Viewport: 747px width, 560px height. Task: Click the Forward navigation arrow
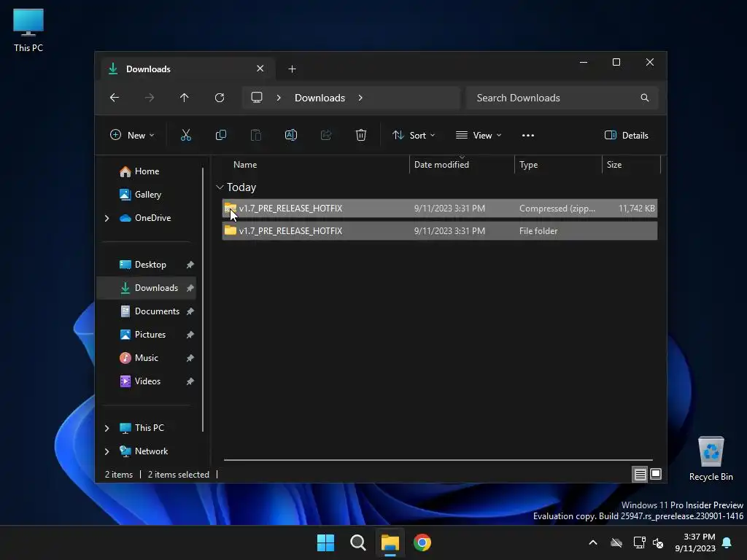click(x=150, y=98)
